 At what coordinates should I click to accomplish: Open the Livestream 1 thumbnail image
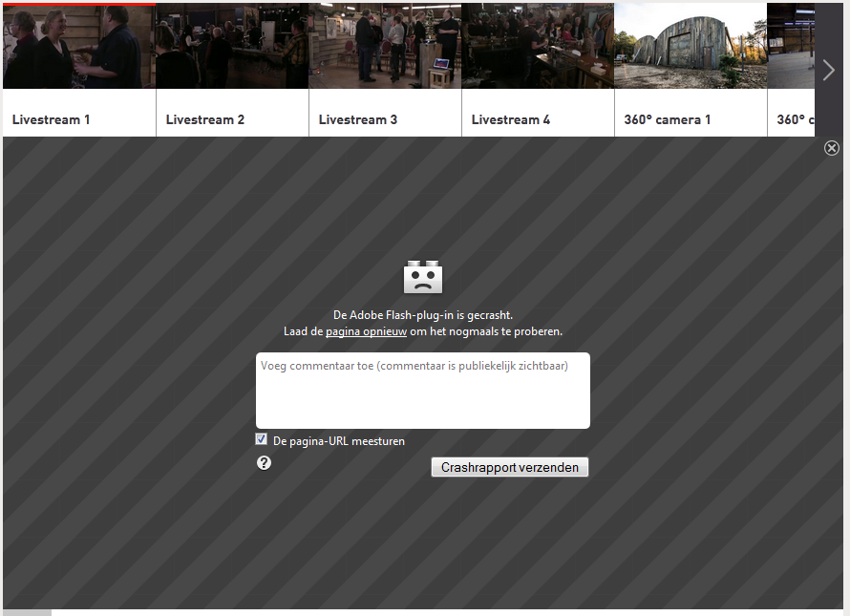click(x=79, y=46)
